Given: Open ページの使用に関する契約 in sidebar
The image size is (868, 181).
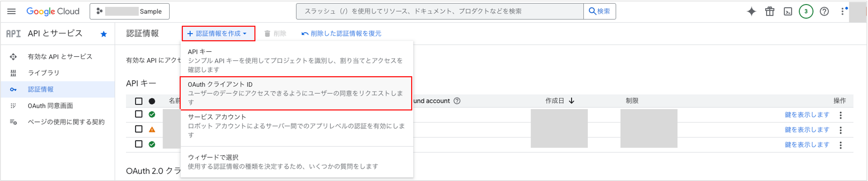Looking at the screenshot, I should [x=66, y=122].
